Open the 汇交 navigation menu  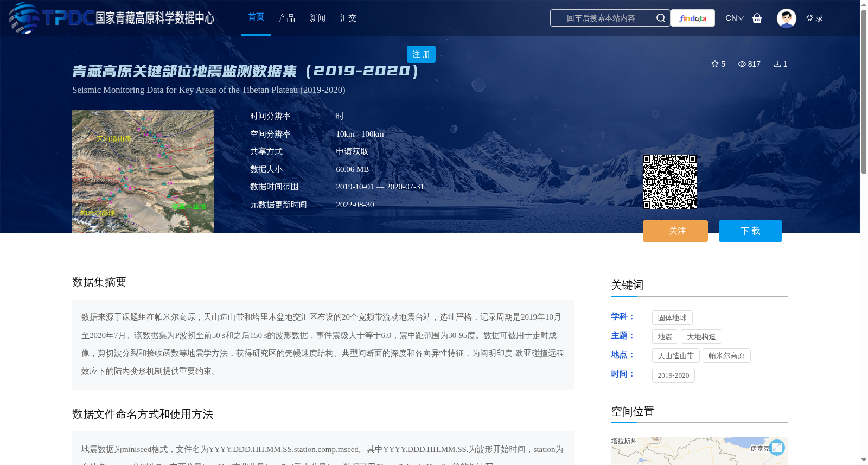[x=348, y=18]
